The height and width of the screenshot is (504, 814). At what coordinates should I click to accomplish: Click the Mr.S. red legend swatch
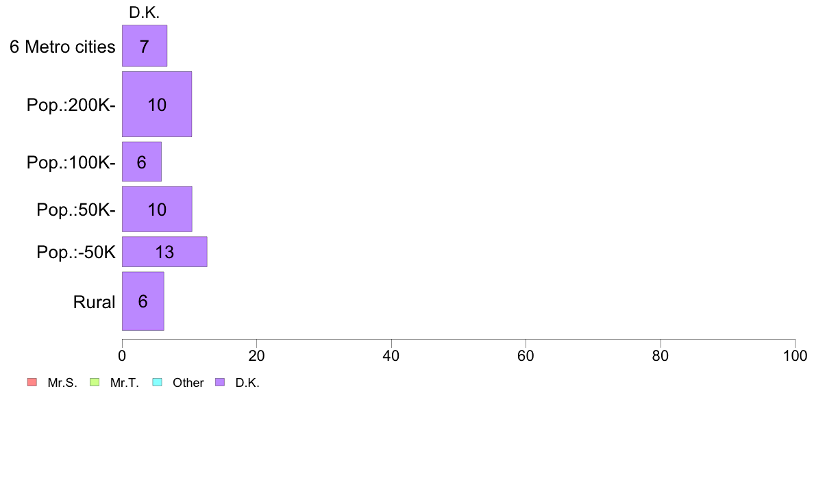32,382
